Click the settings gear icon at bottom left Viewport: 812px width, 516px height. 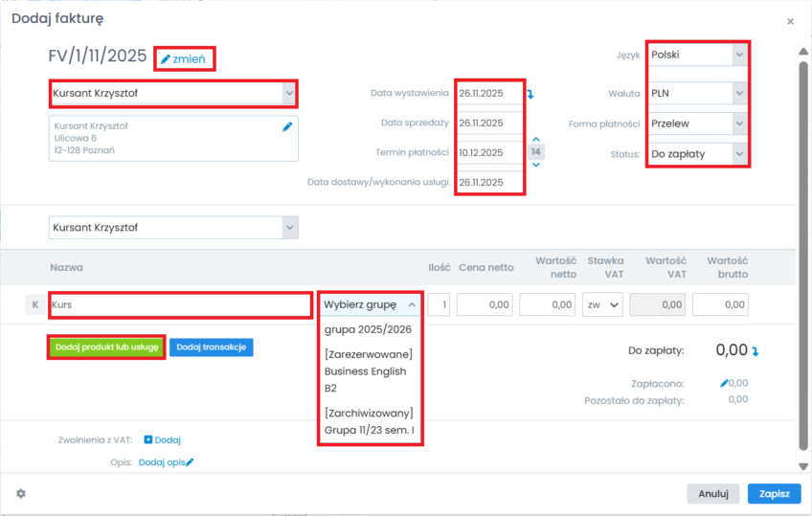point(21,493)
